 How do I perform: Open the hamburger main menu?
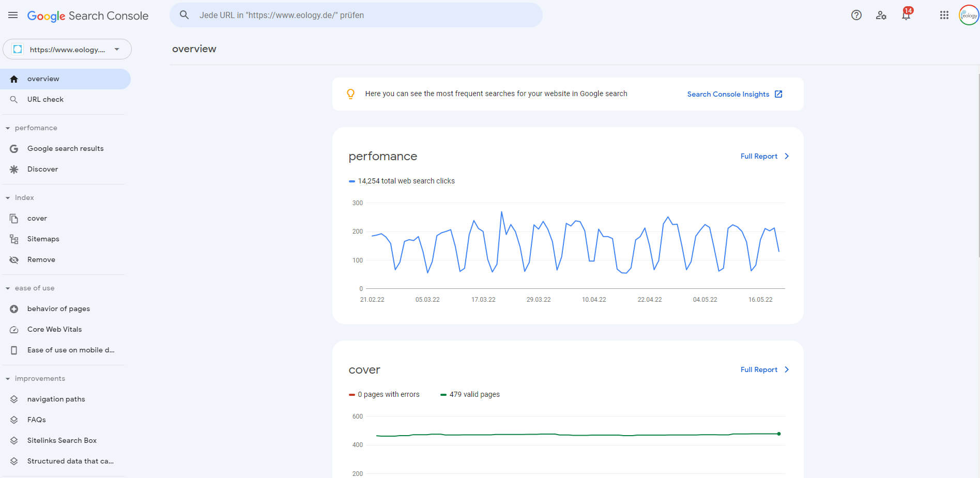pos(13,16)
